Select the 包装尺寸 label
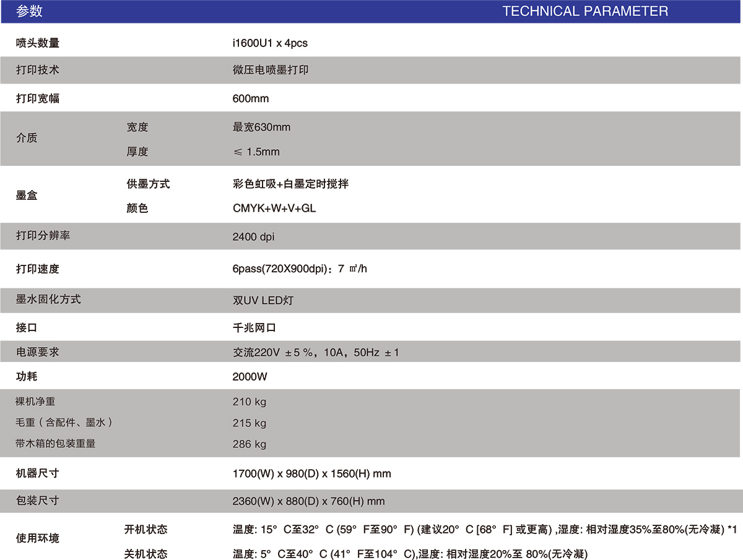This screenshot has height=560, width=743. pos(38,500)
